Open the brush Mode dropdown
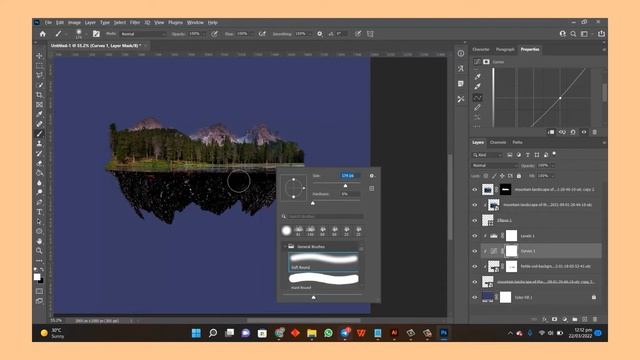640x360 pixels. [143, 34]
